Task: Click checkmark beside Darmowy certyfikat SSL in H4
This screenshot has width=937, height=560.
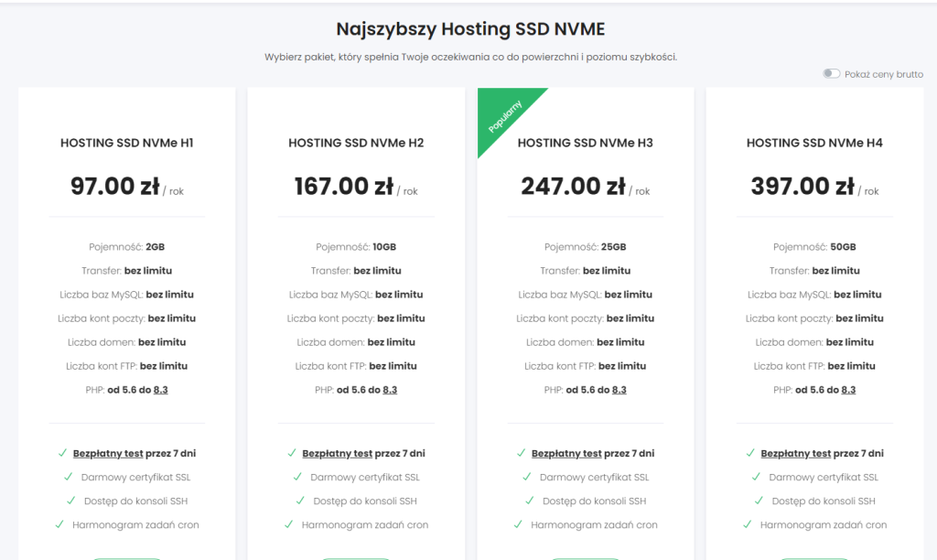Action: tap(756, 477)
